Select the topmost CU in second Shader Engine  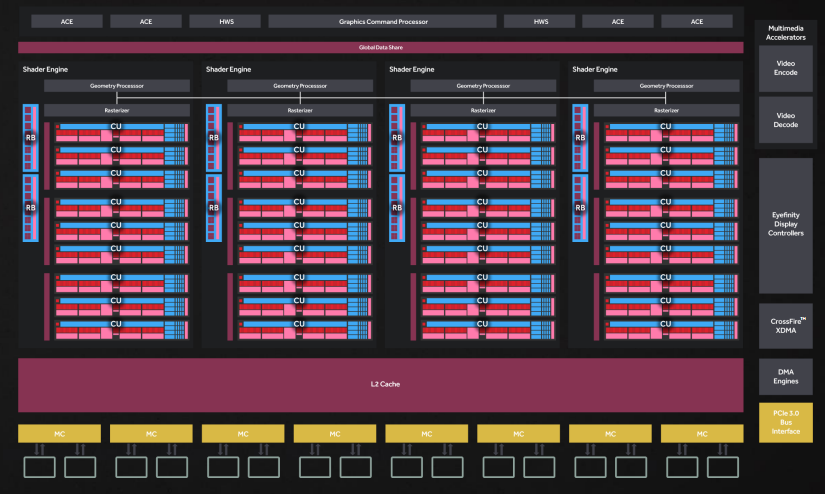(299, 126)
